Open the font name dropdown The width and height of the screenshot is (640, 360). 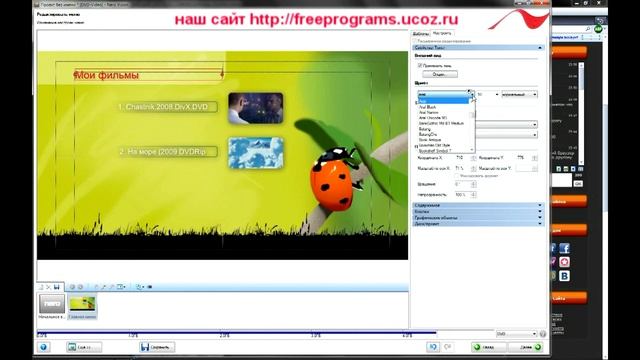tap(445, 94)
